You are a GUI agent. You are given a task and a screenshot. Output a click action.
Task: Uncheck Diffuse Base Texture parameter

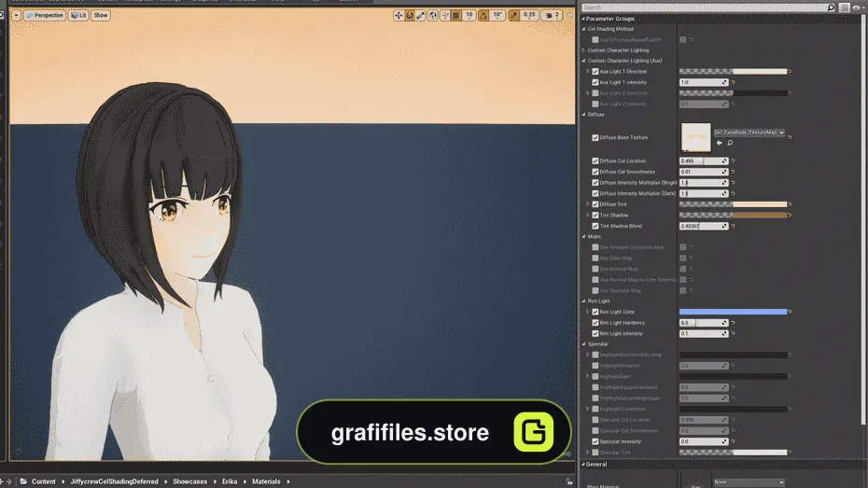click(595, 138)
